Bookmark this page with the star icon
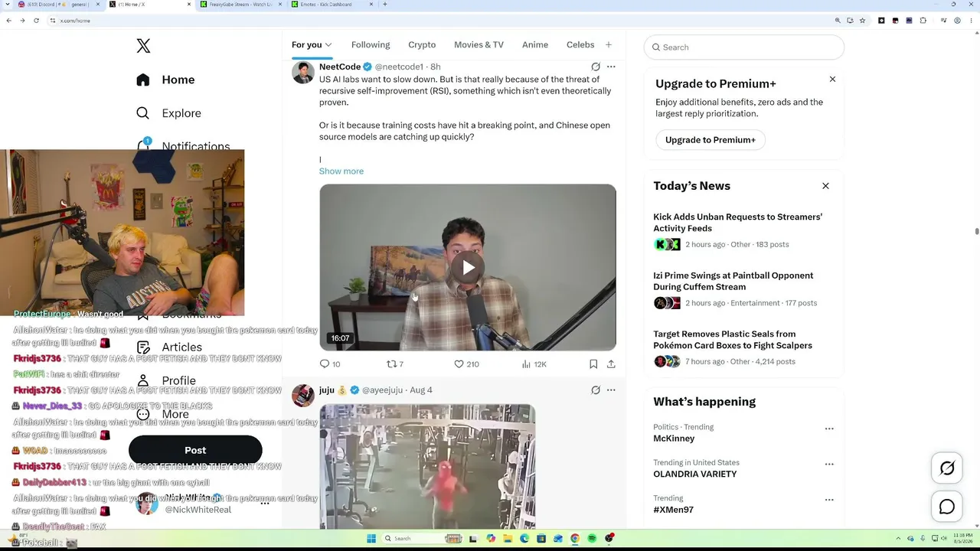Image resolution: width=980 pixels, height=551 pixels. tap(864, 21)
